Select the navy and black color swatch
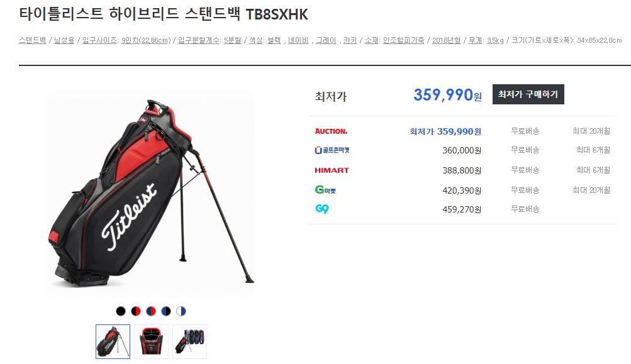Viewport: 631px width, 364px height. [166, 311]
